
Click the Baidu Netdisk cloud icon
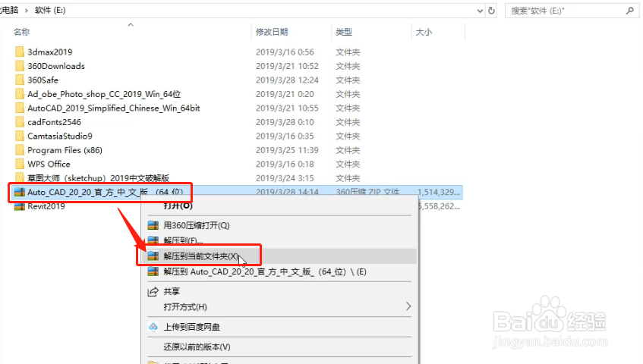click(x=153, y=327)
